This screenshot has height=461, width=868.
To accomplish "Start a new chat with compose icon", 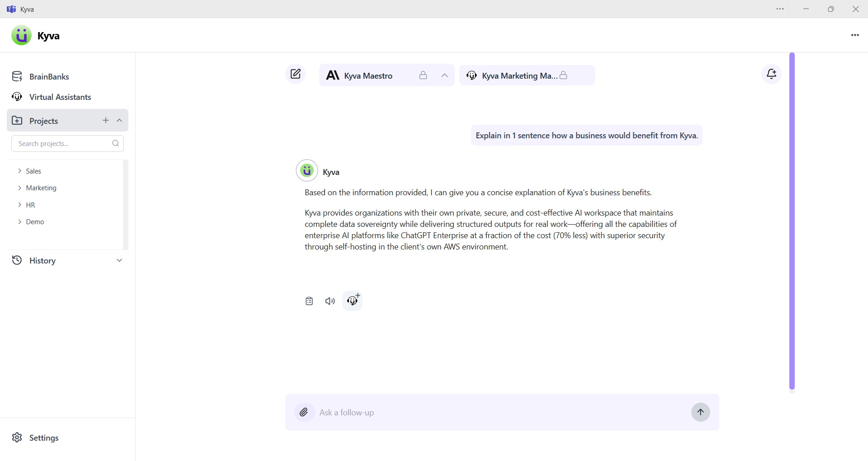I will tap(296, 74).
